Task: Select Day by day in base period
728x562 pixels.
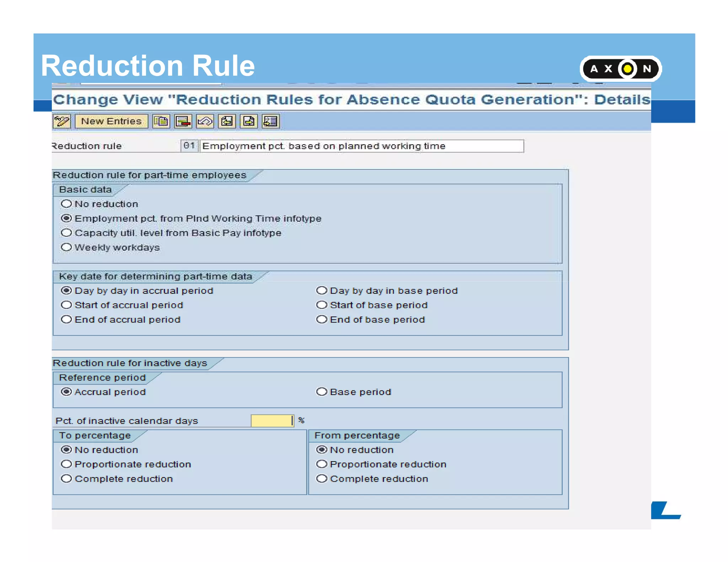Action: point(321,291)
